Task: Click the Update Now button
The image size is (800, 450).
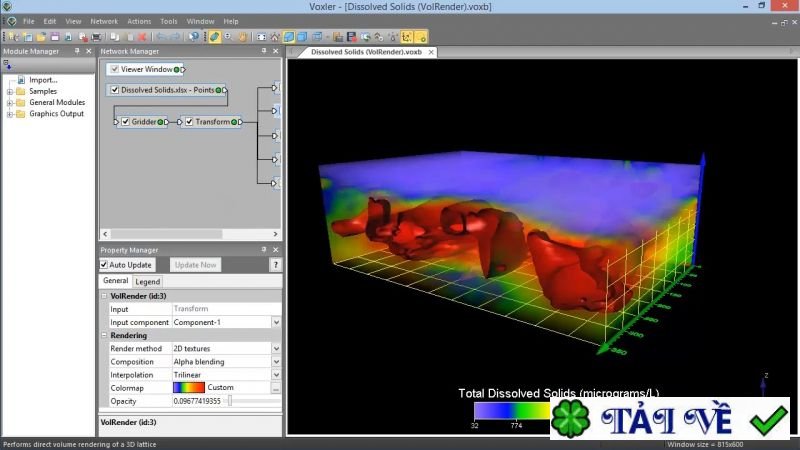Action: (x=196, y=265)
